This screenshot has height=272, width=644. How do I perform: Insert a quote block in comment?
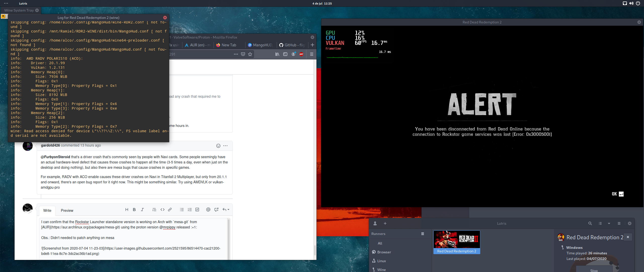coord(154,210)
